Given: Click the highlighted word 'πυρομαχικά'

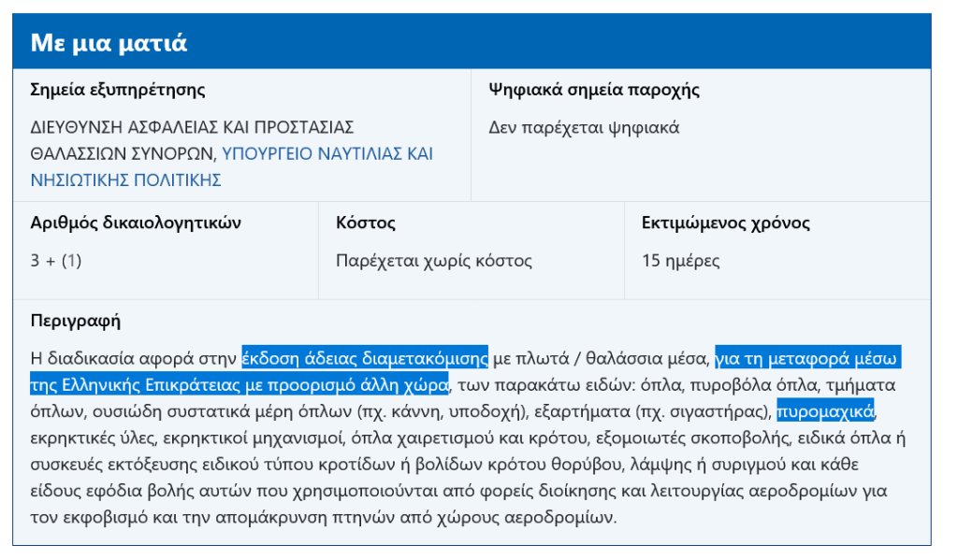Looking at the screenshot, I should click(825, 411).
